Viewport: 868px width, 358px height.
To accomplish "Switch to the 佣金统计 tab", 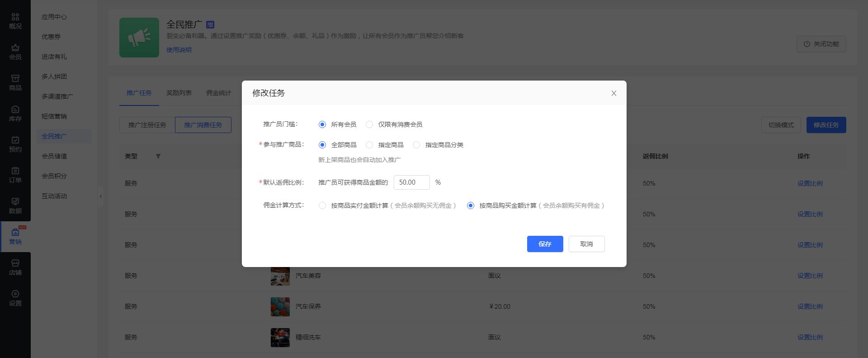I will (219, 93).
